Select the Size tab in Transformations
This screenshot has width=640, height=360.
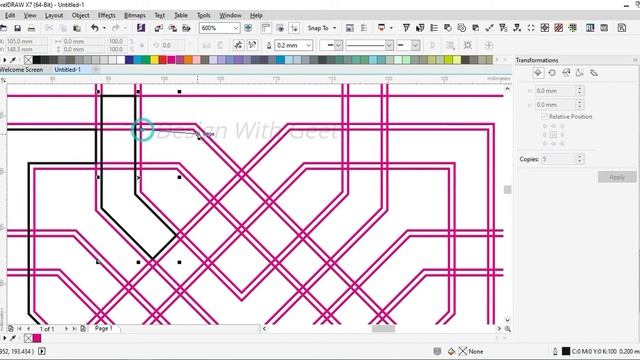tap(580, 73)
